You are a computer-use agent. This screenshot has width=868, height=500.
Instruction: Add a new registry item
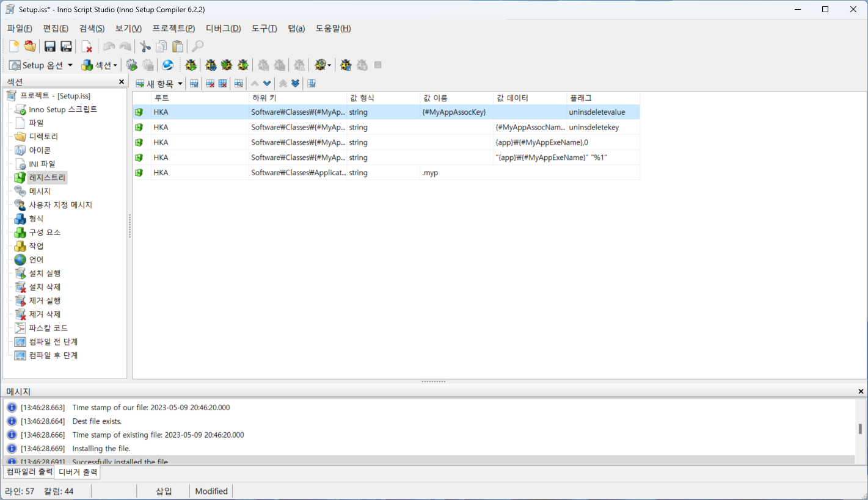click(x=156, y=84)
